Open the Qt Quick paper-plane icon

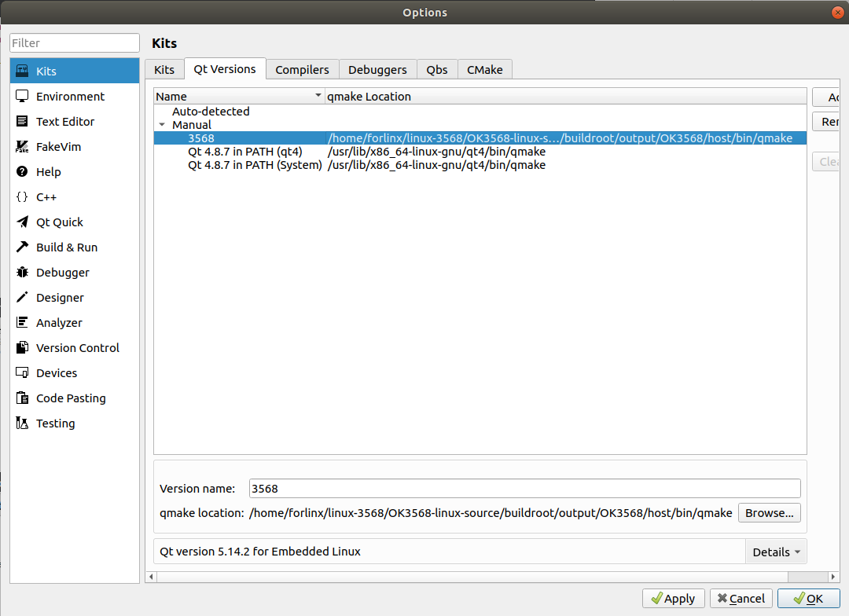pyautogui.click(x=22, y=222)
